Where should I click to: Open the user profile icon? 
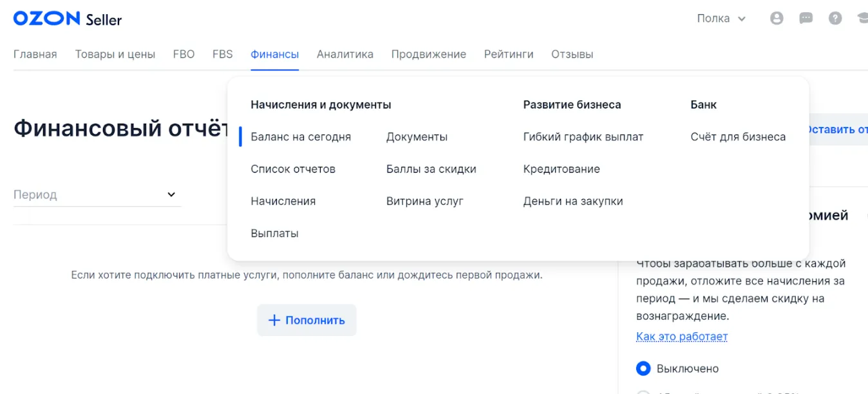pos(777,19)
